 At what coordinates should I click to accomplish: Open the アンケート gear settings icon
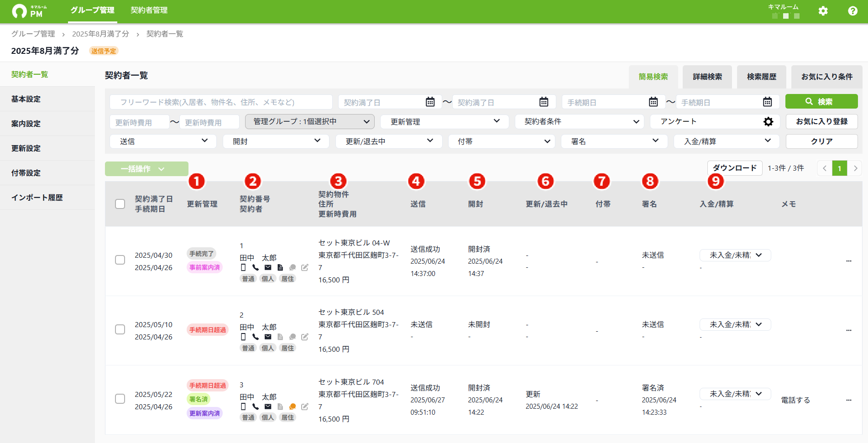point(769,122)
